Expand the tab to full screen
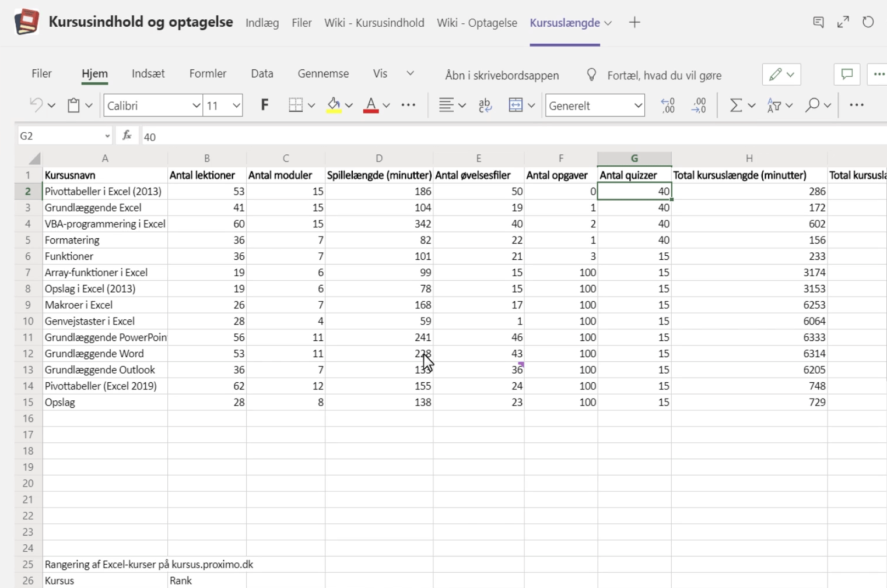887x588 pixels. tap(843, 22)
